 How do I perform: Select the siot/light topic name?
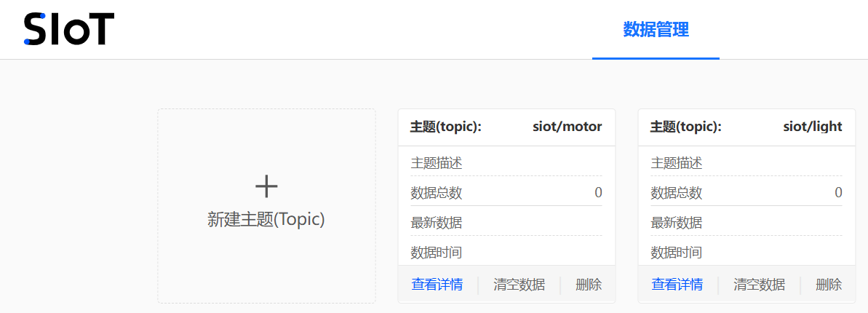tap(813, 127)
